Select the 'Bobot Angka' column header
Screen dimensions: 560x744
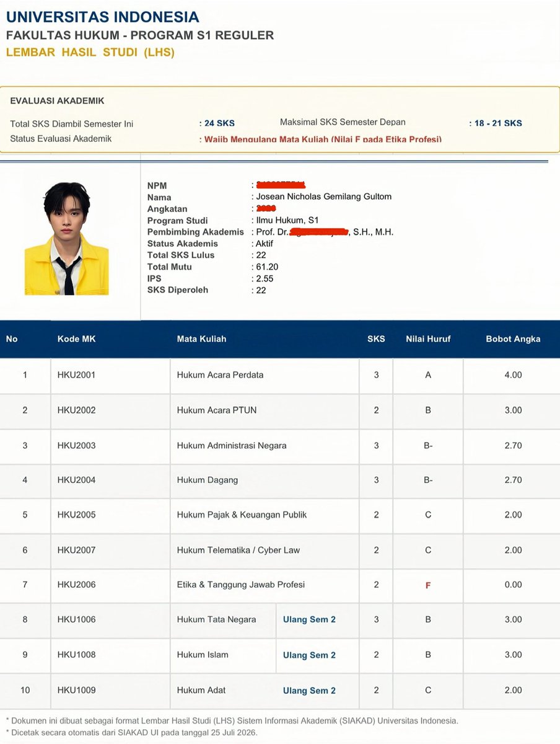[513, 339]
